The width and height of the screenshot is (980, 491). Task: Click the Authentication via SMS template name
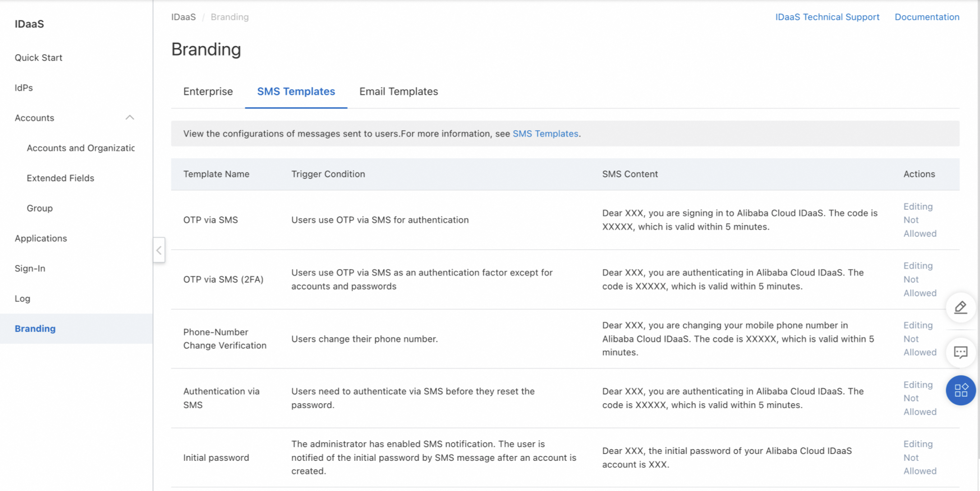tap(221, 398)
